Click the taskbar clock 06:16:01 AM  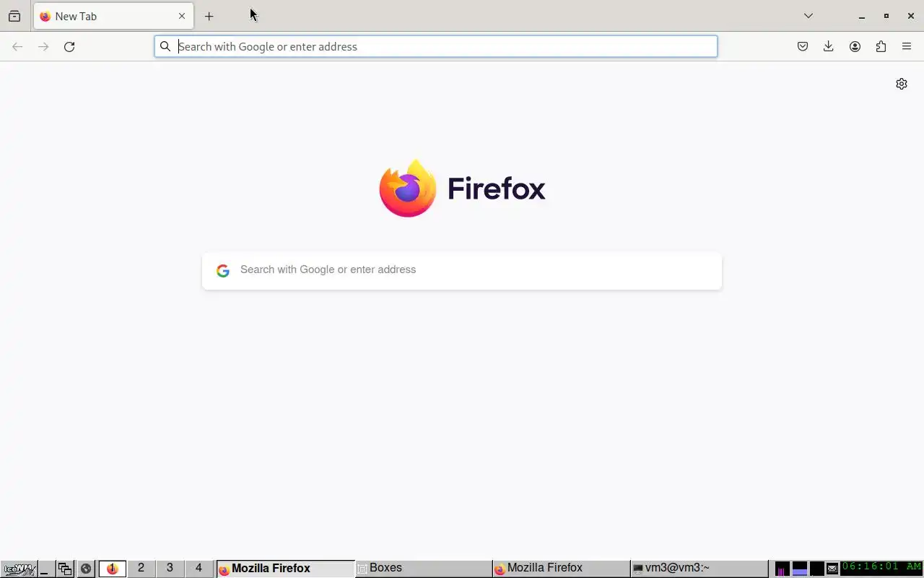pos(881,567)
